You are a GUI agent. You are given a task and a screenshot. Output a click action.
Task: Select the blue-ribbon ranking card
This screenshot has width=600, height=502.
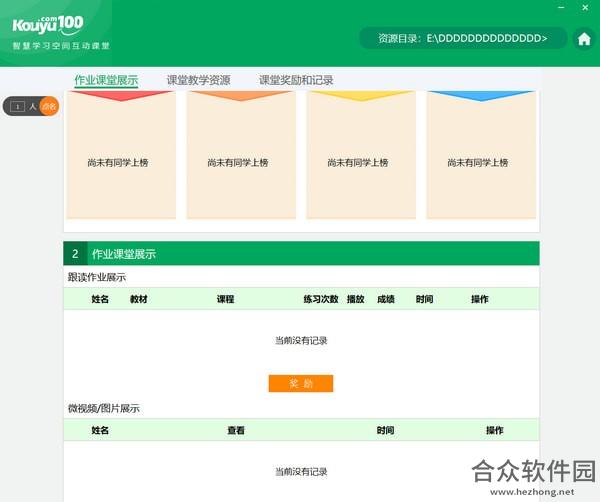481,155
